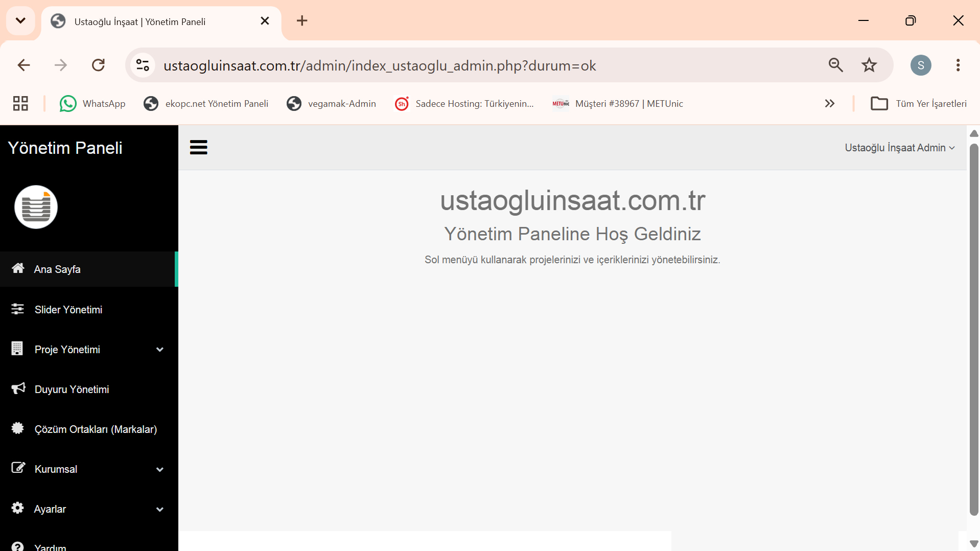Image resolution: width=980 pixels, height=551 pixels.
Task: Click the zoom magnifier icon in address bar
Action: pos(836,65)
